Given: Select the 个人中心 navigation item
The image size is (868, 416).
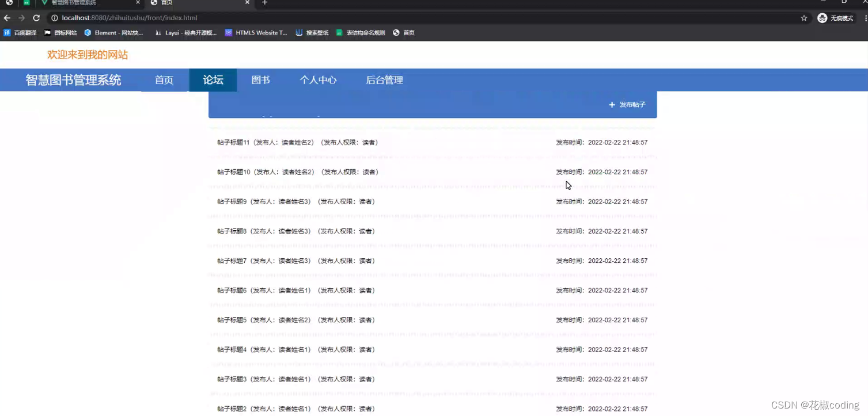Looking at the screenshot, I should 318,80.
